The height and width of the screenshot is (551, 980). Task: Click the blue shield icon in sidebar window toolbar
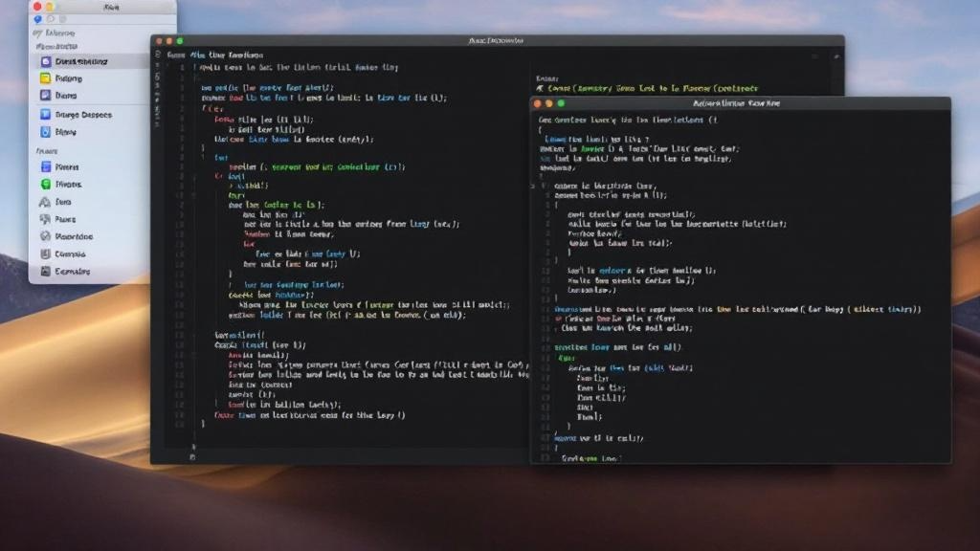pos(37,19)
